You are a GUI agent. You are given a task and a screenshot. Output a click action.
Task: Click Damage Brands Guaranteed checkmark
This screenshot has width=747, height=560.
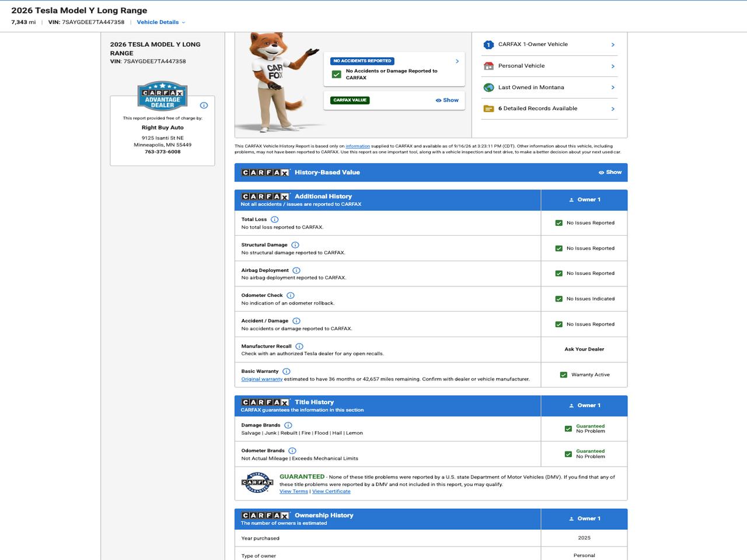pos(568,429)
